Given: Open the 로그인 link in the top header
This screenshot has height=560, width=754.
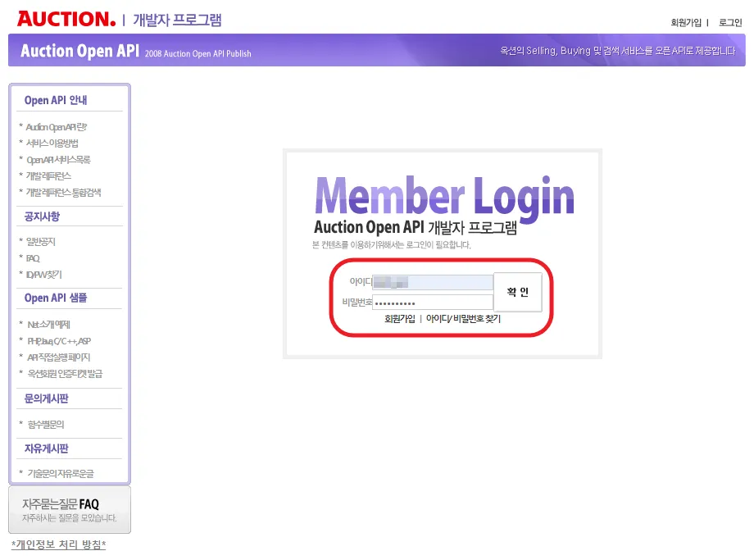Looking at the screenshot, I should click(730, 22).
